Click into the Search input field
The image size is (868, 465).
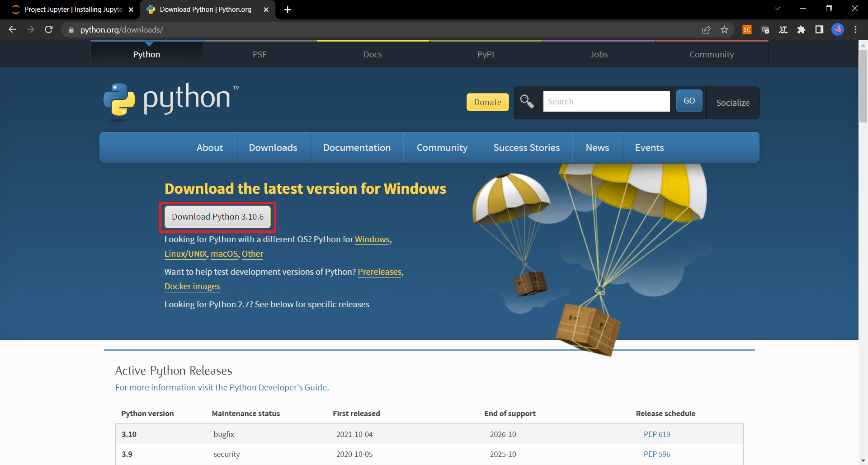(x=606, y=101)
